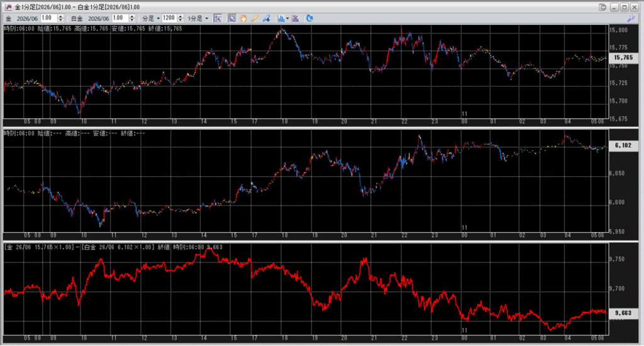Viewport: 644px width, 346px height.
Task: Click gold contract month 2026/06
Action: tap(27, 18)
